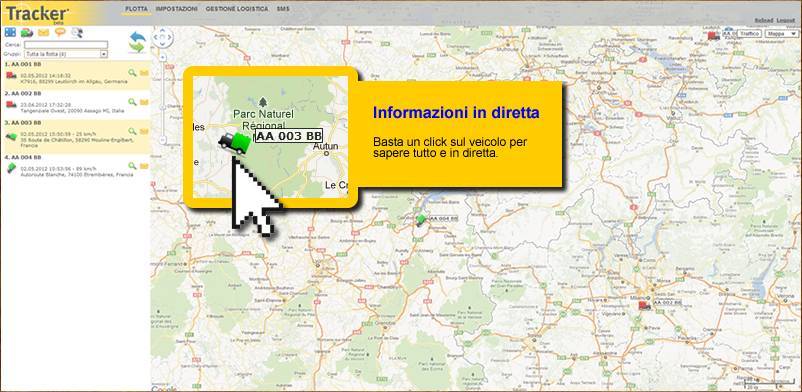Image resolution: width=802 pixels, height=392 pixels.
Task: Click the Logout link
Action: click(x=785, y=20)
